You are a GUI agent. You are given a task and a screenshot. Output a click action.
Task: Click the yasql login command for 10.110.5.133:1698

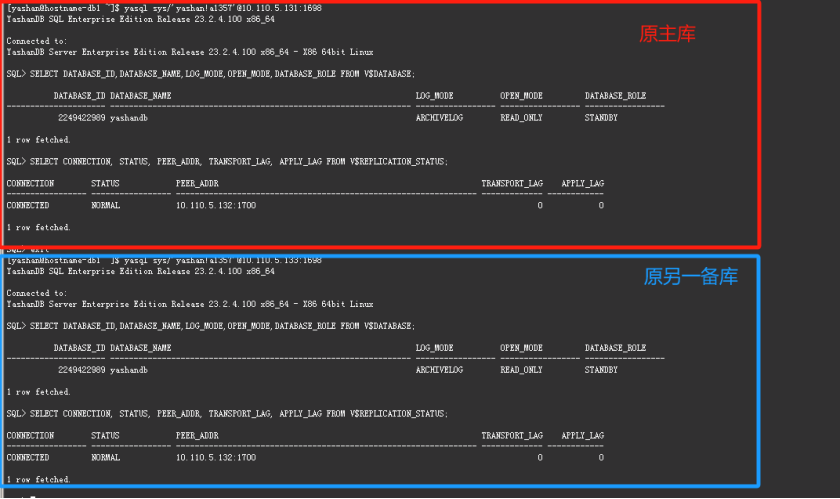223,260
